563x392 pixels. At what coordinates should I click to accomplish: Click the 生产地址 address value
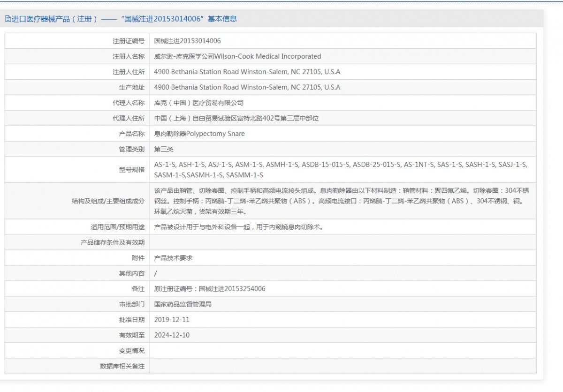click(x=247, y=88)
